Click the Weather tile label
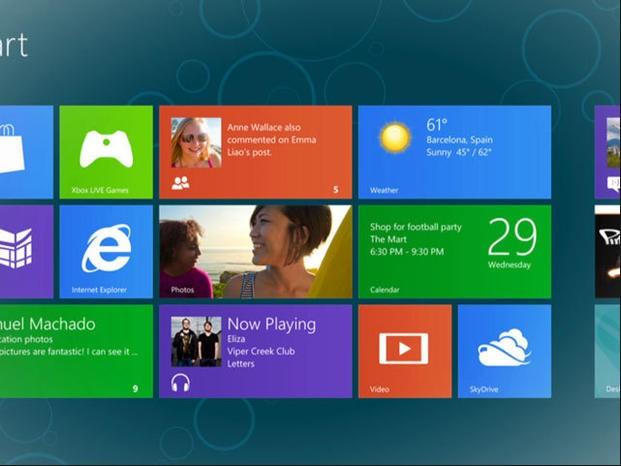This screenshot has height=466, width=621. pyautogui.click(x=384, y=190)
